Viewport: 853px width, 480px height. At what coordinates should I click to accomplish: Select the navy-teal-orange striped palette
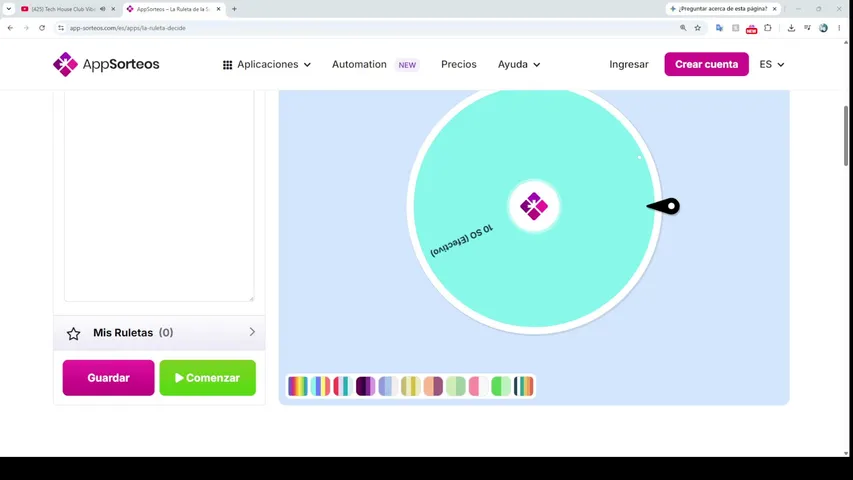pyautogui.click(x=524, y=386)
